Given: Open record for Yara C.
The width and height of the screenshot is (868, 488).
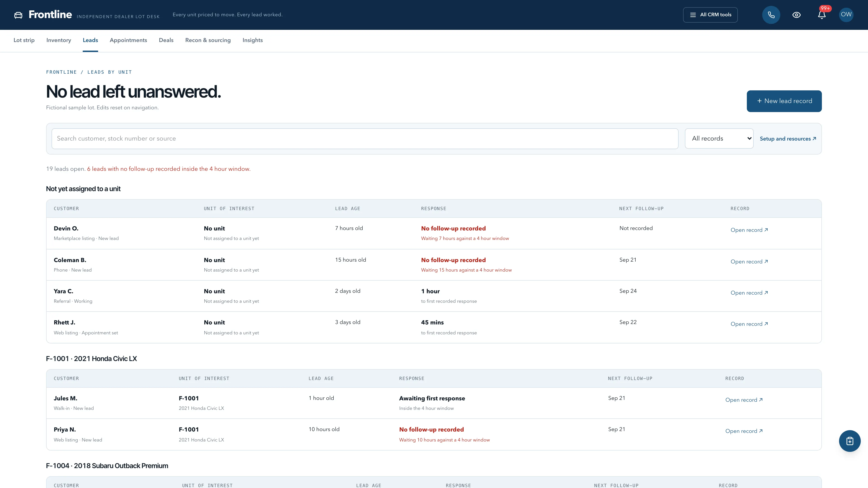Looking at the screenshot, I should click(x=749, y=293).
